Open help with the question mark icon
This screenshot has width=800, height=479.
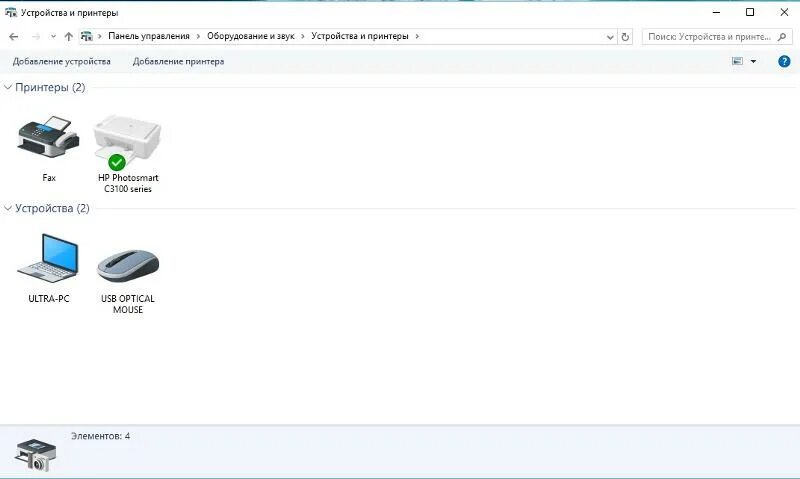pos(784,61)
